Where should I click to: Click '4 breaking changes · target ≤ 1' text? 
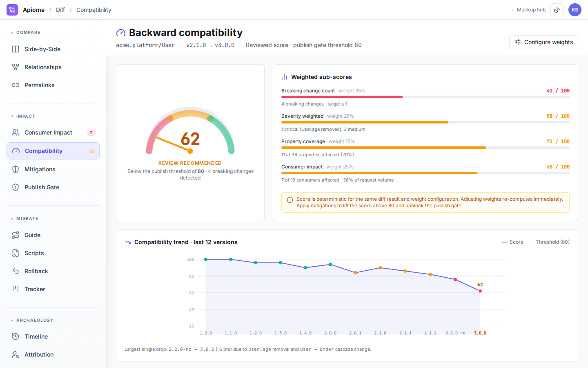(x=314, y=104)
